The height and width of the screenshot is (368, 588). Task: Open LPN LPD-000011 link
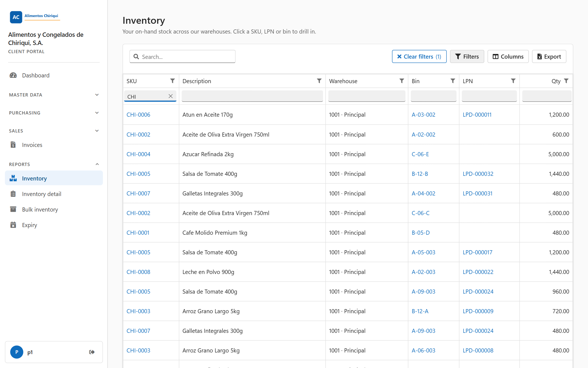tap(477, 115)
